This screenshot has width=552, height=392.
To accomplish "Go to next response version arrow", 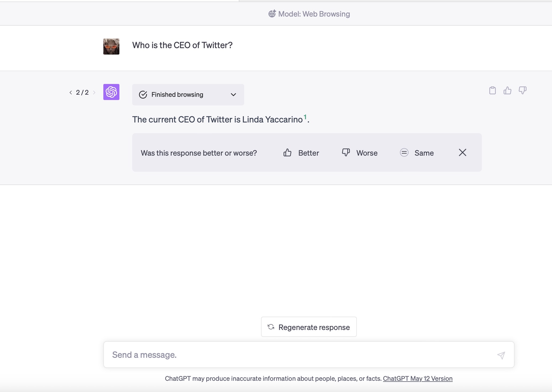I will tap(94, 93).
